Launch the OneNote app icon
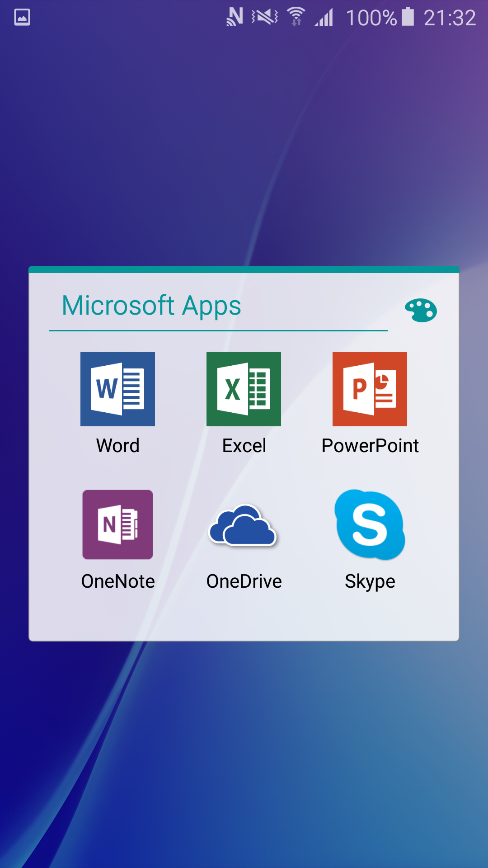 coord(117,524)
